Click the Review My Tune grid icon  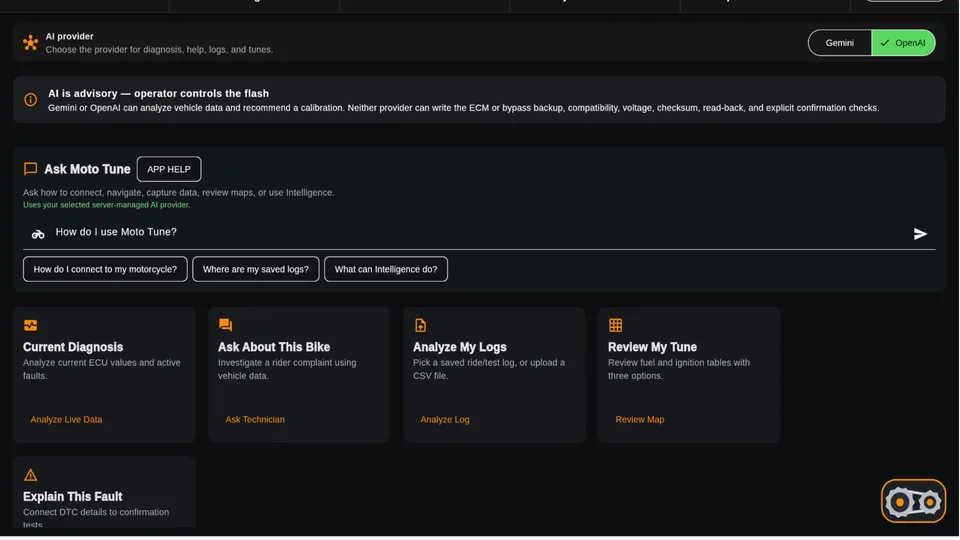[x=615, y=325]
